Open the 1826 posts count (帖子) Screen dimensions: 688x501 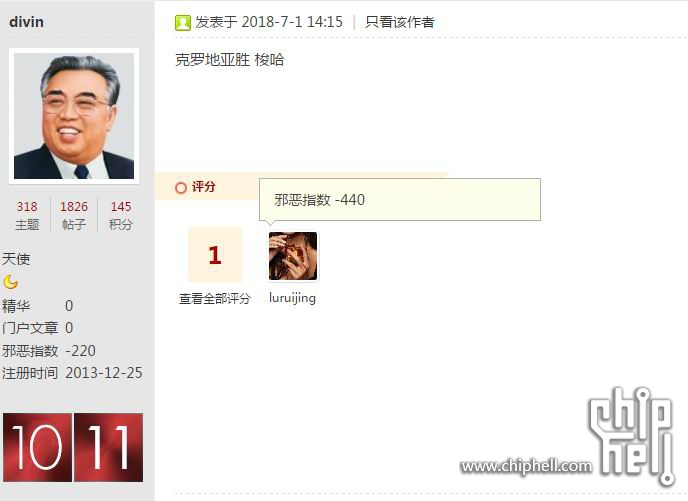coord(74,215)
